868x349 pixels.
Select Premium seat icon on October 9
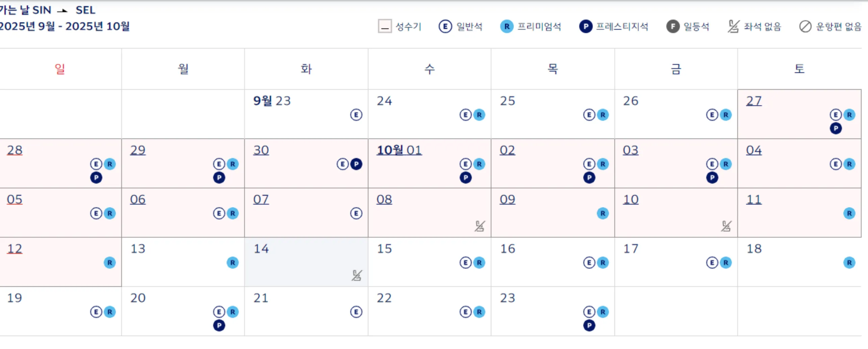[603, 214]
